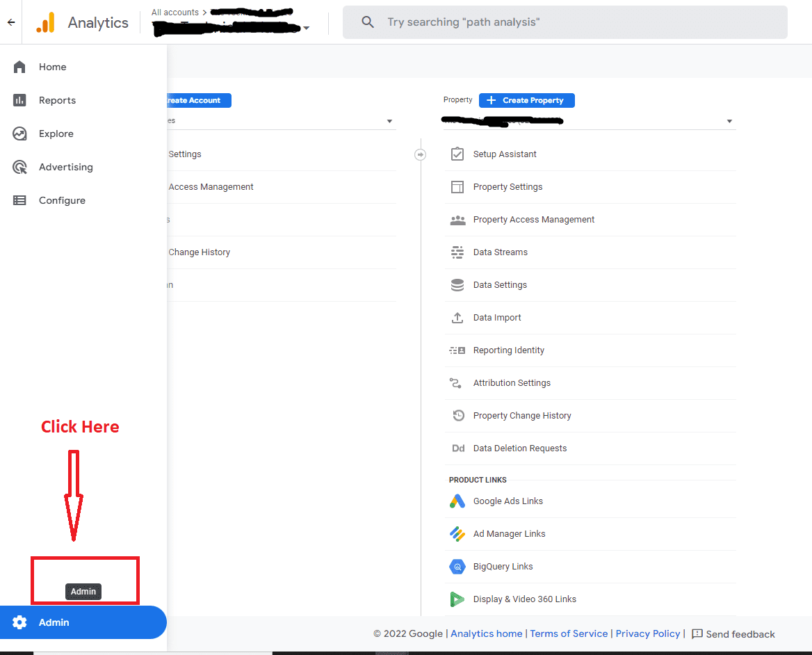Click the search magnifier icon
This screenshot has height=655, width=812.
pos(368,22)
